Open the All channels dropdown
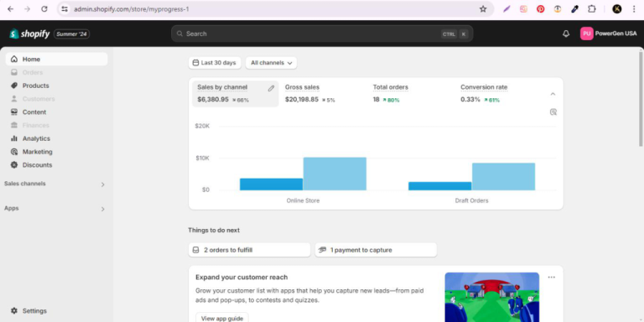This screenshot has width=644, height=322. (271, 63)
